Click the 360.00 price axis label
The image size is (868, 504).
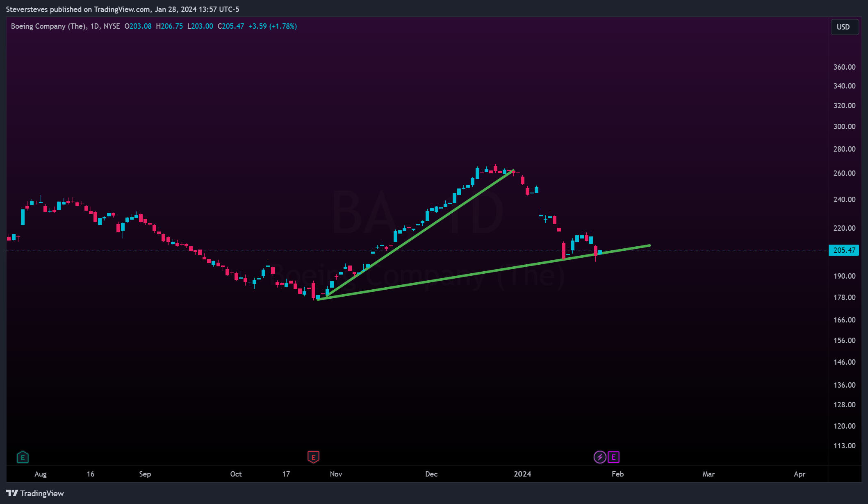coord(844,67)
